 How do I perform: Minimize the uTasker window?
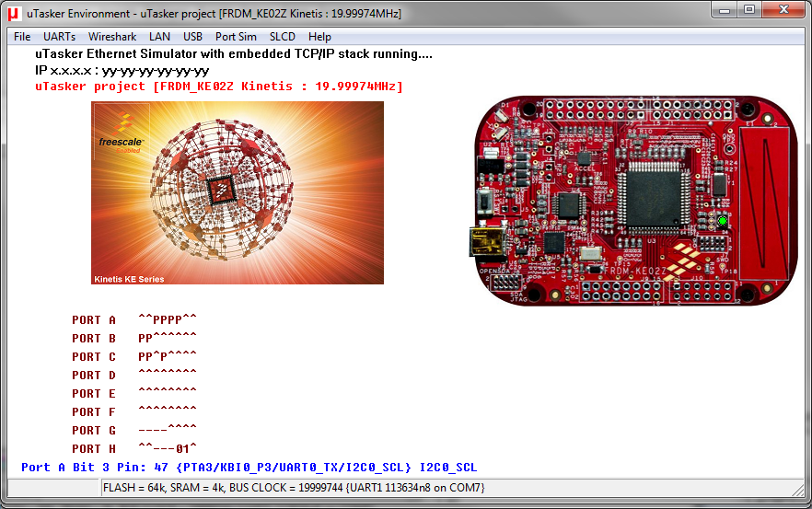point(725,10)
